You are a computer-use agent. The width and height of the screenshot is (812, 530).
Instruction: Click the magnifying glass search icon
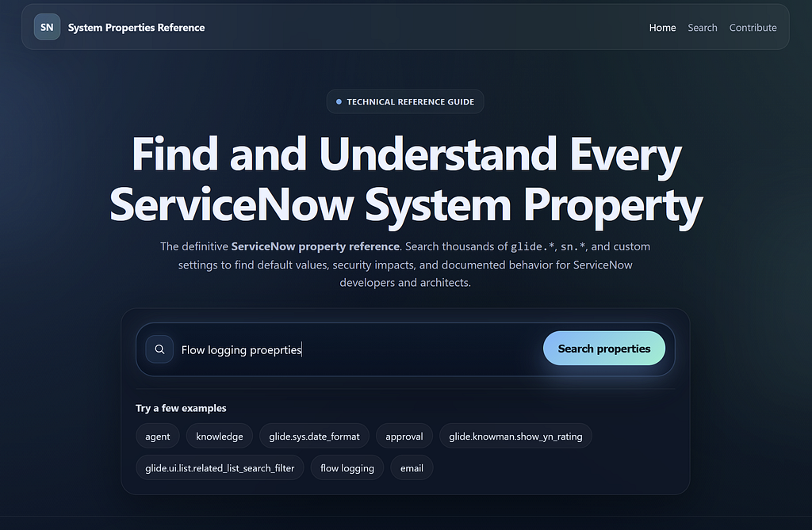[159, 349]
